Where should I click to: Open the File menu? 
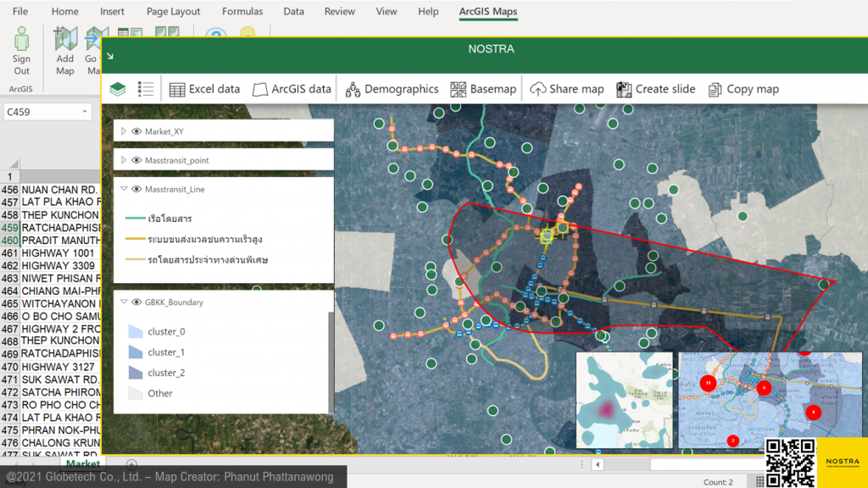point(20,11)
